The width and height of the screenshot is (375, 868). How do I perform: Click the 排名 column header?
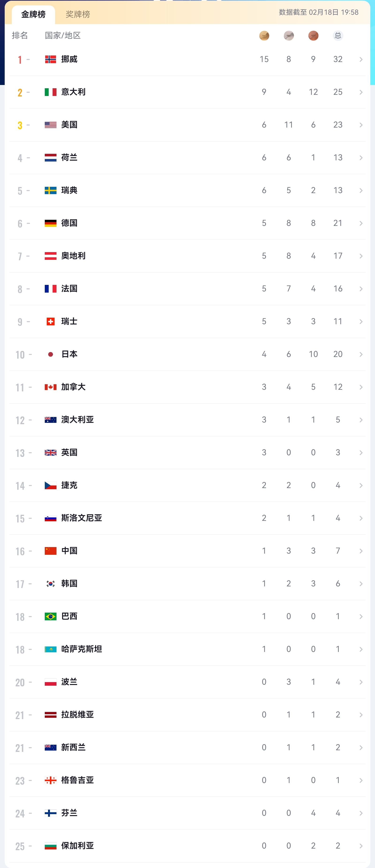pyautogui.click(x=19, y=35)
